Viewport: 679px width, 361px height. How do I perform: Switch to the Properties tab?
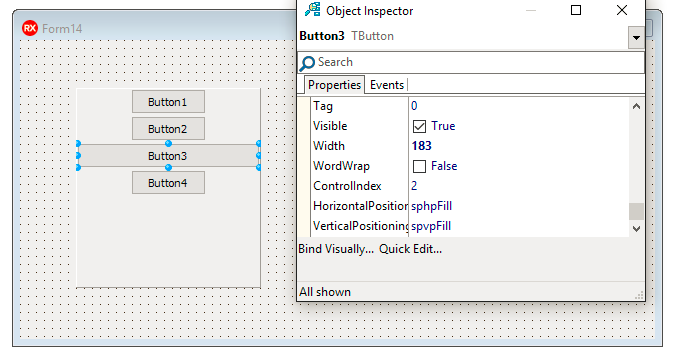pos(334,85)
